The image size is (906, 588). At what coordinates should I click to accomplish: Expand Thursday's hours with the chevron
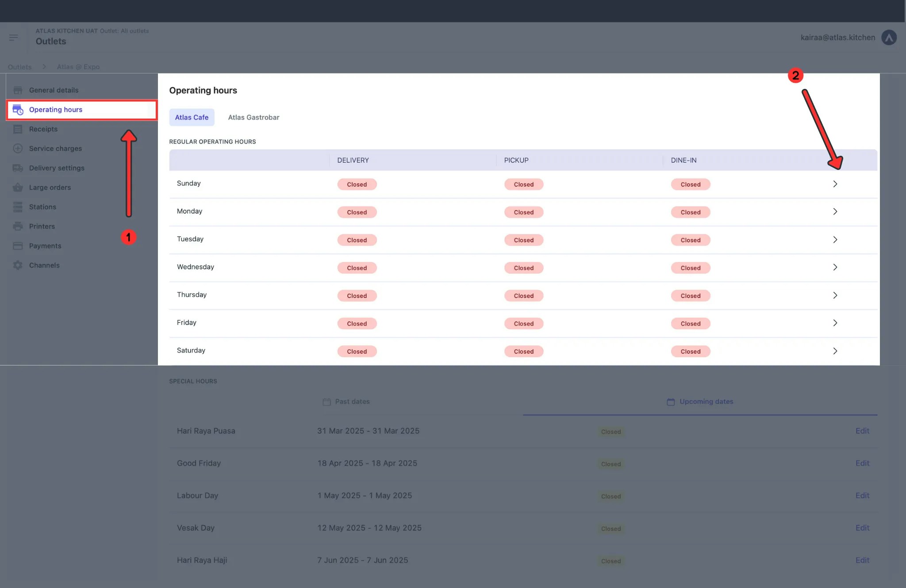835,295
